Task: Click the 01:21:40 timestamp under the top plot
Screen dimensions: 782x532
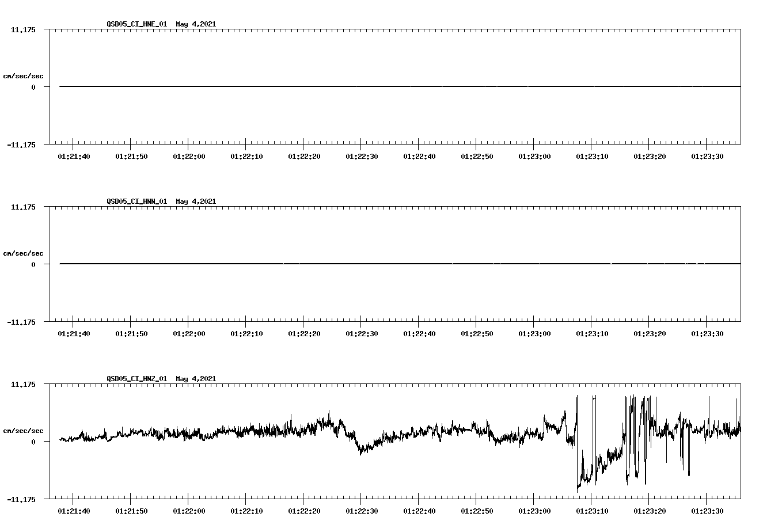Action: (73, 155)
